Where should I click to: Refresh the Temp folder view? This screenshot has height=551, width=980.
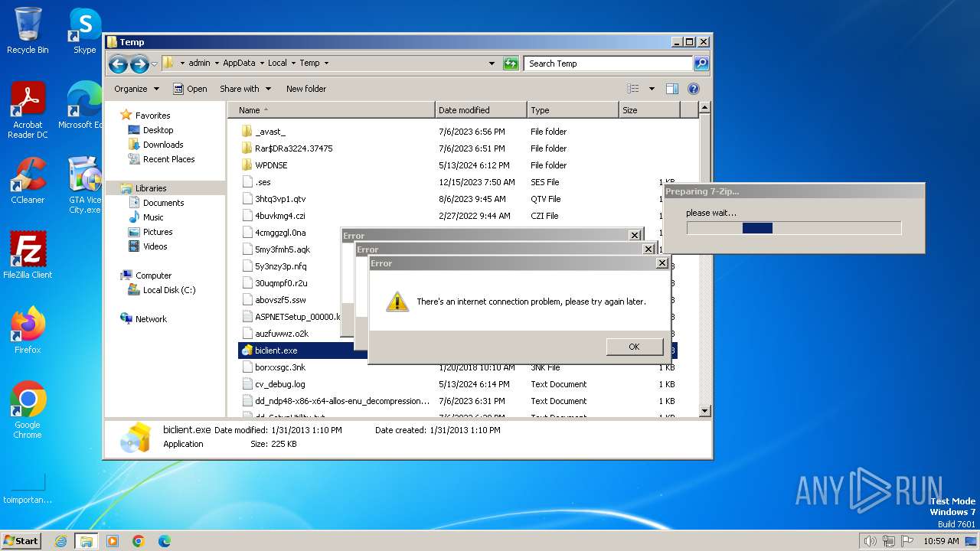(511, 64)
